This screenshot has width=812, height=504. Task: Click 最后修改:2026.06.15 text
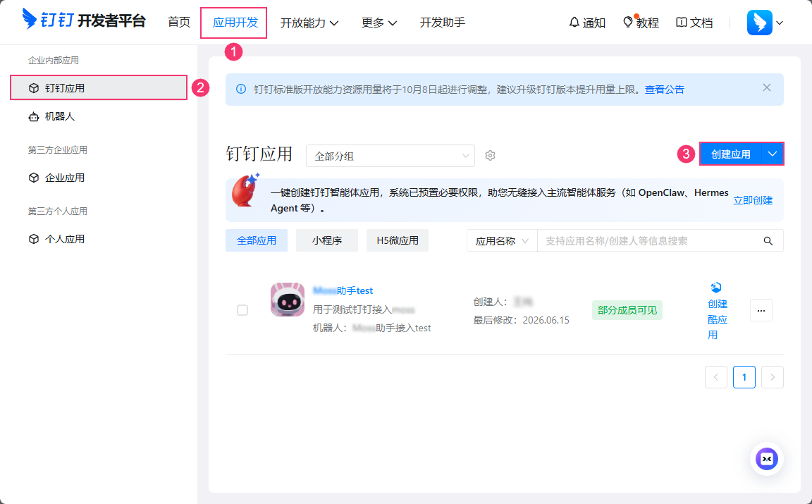[x=521, y=320]
